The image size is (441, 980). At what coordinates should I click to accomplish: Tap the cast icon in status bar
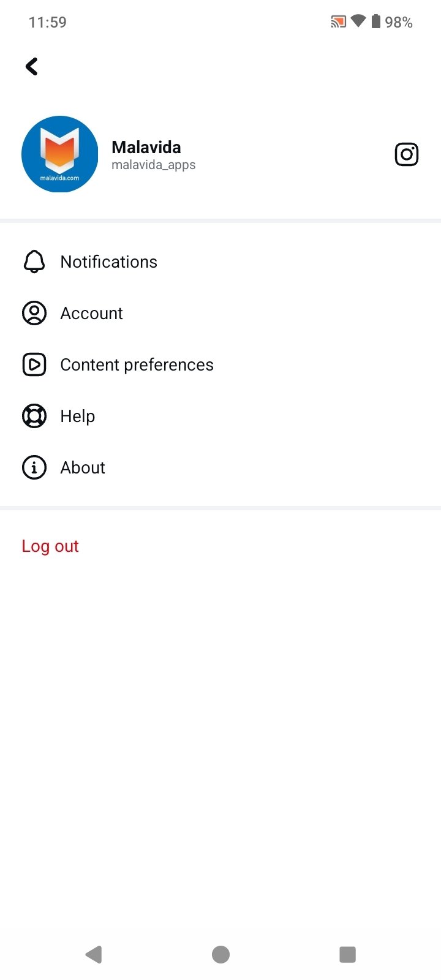point(338,22)
